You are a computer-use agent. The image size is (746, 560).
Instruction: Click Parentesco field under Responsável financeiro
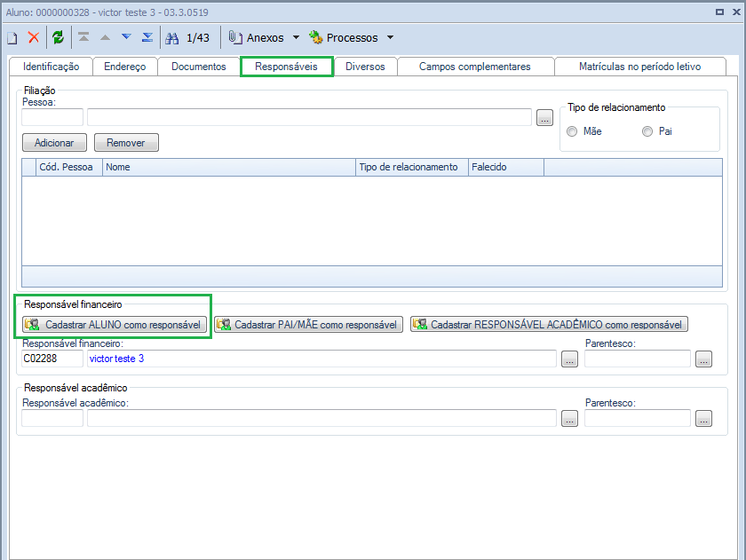[x=638, y=359]
